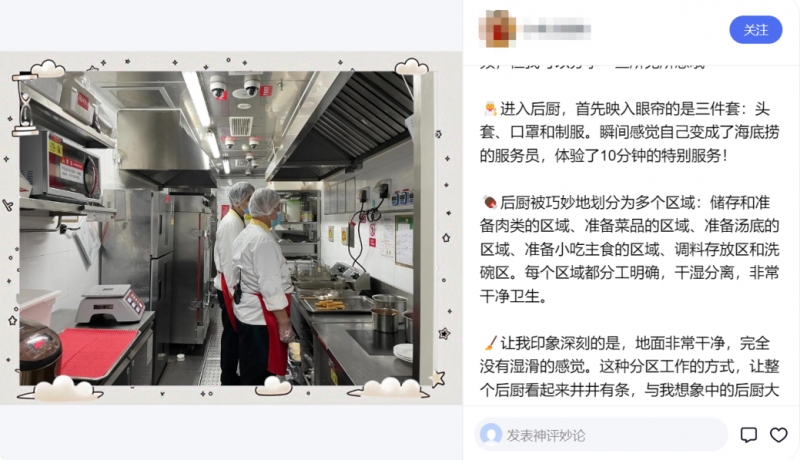Click the meat emoji before 后厨被巧妙地划分
The image size is (800, 460).
pyautogui.click(x=490, y=203)
